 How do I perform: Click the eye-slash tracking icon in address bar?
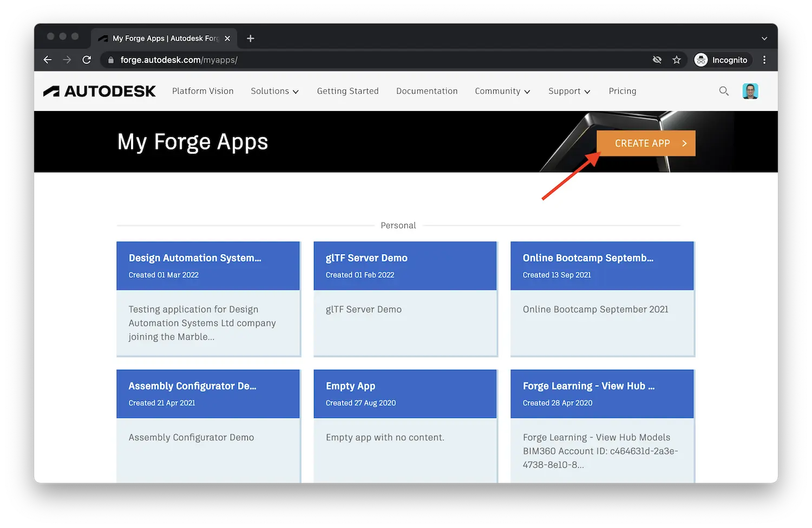[657, 60]
